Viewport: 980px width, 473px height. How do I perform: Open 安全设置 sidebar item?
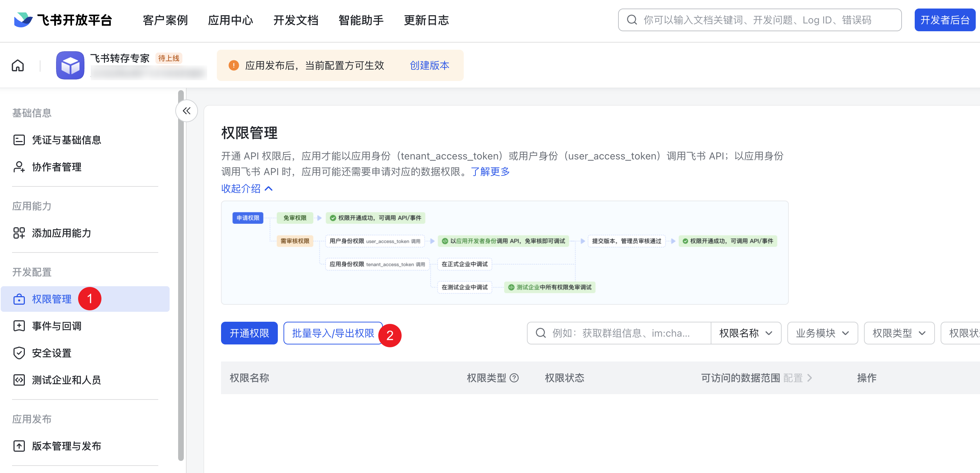(85, 353)
